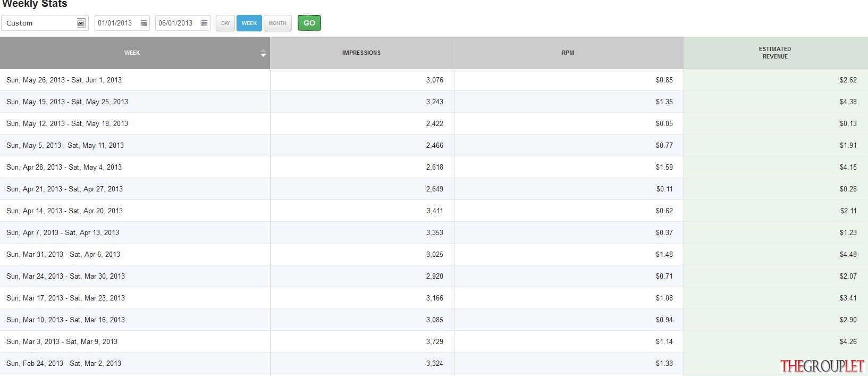Click estimated revenue value $4.26
Image resolution: width=868 pixels, height=376 pixels.
pyautogui.click(x=848, y=341)
